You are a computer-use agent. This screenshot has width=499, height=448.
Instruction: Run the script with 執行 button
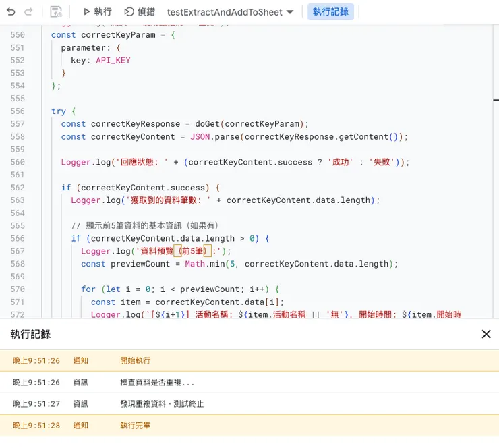click(97, 11)
